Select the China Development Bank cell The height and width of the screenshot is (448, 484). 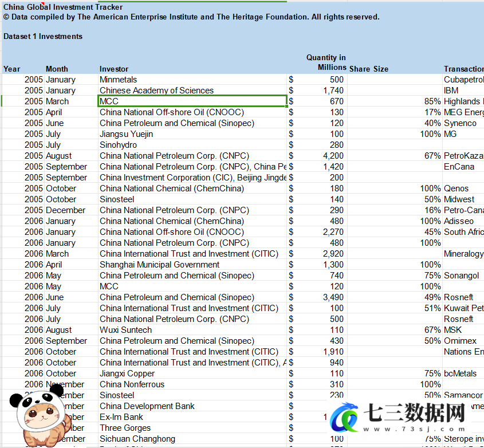192,406
